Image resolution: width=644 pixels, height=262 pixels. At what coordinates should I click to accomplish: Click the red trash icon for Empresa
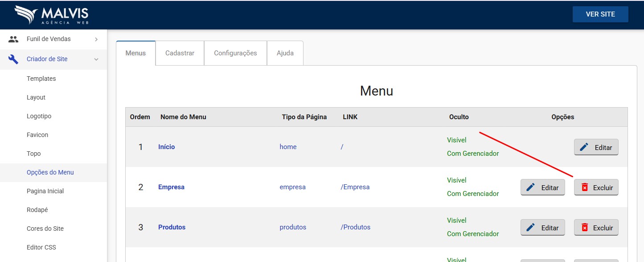click(x=585, y=188)
